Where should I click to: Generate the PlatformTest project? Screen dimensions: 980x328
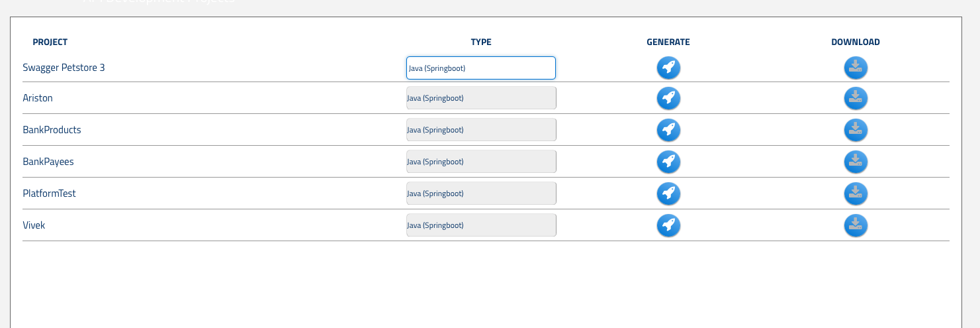pos(668,193)
